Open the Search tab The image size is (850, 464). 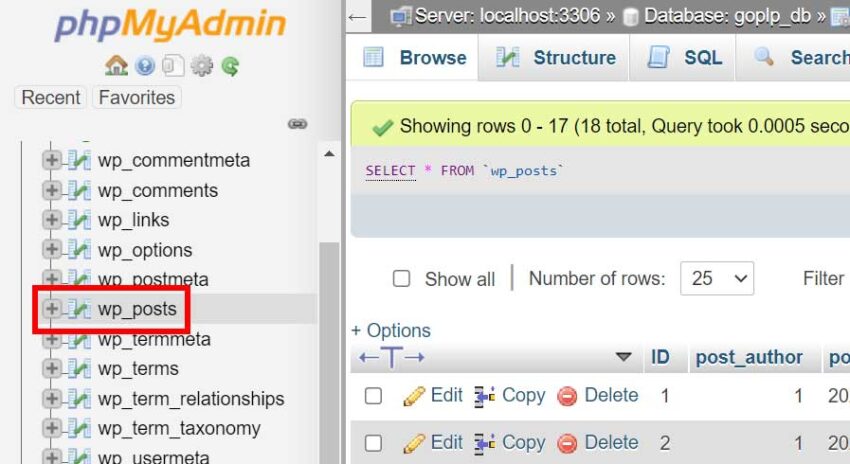pos(794,57)
